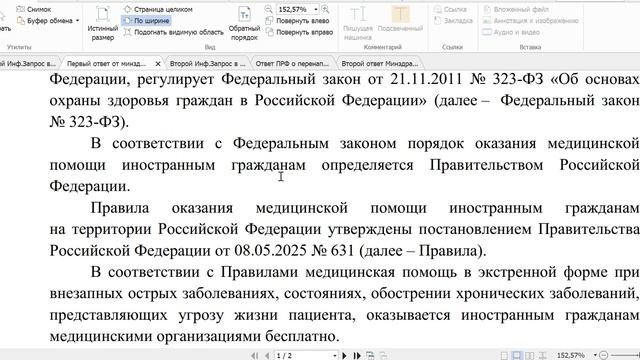Go to previous page arrow in status bar
The height and width of the screenshot is (360, 640).
click(267, 356)
